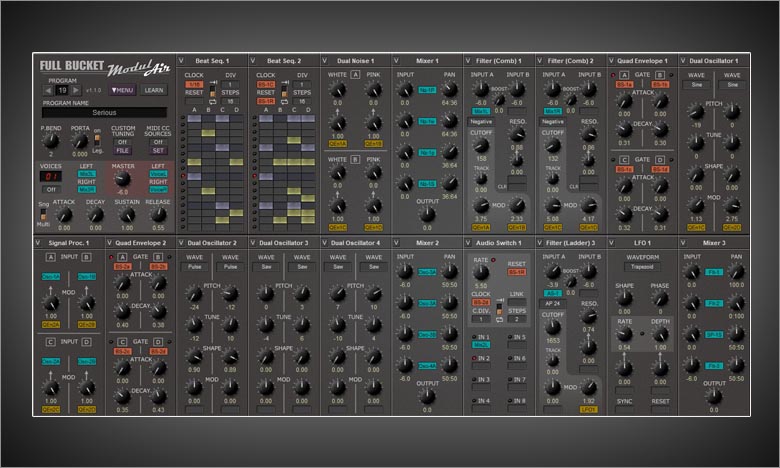The height and width of the screenshot is (468, 780).
Task: Open the V dropdown of Filter (Comb) 1
Action: click(x=468, y=61)
